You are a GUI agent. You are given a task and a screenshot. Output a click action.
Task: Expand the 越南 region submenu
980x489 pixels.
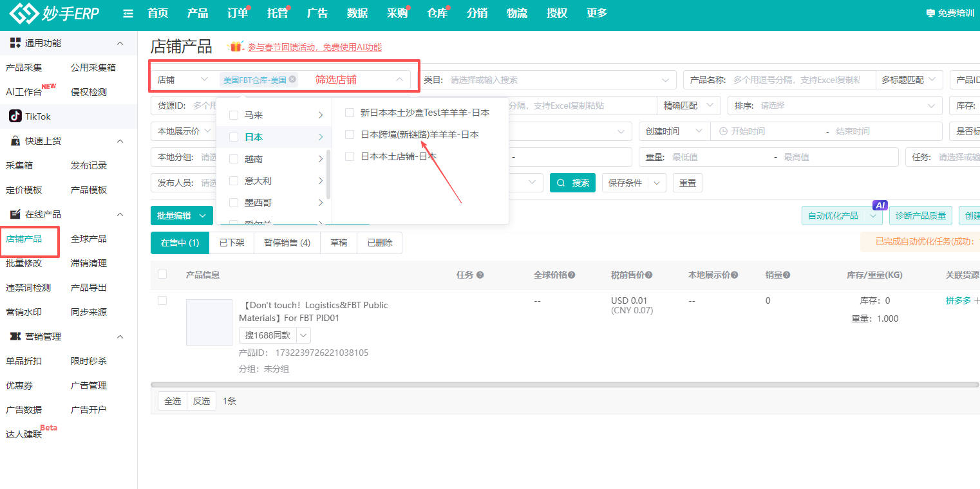[x=320, y=159]
